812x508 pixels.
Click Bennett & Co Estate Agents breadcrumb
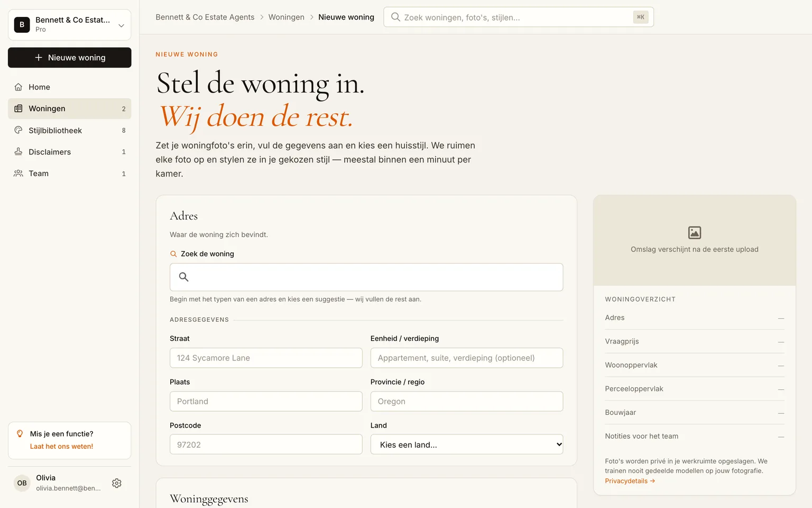click(205, 17)
